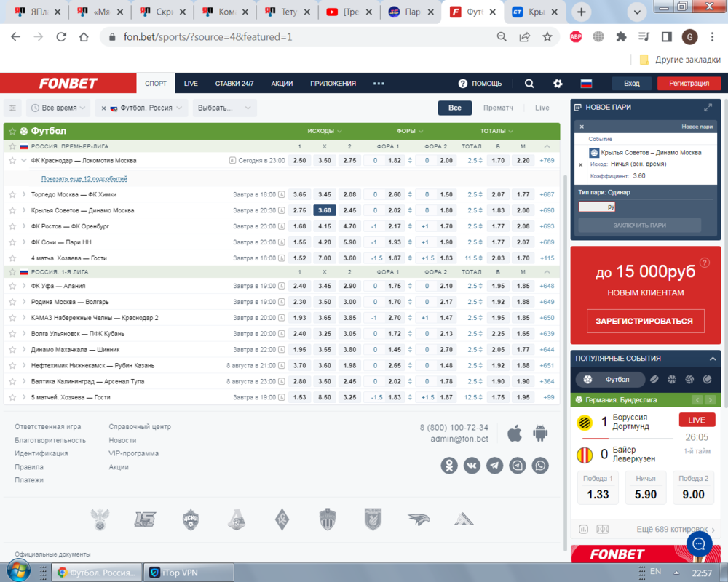
Task: Open the Telegram social icon
Action: 494,466
